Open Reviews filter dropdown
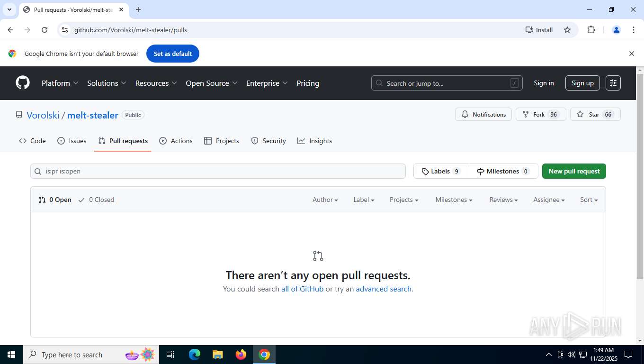 coord(503,200)
